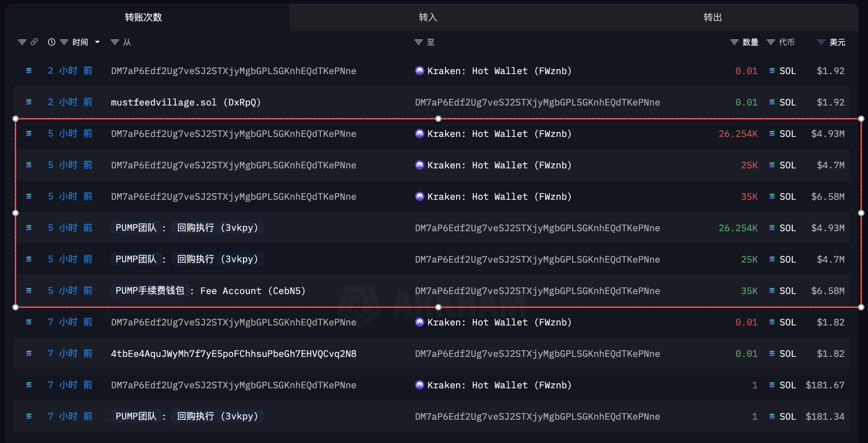Open Kraken: Hot Wallet in the 35K row

click(499, 197)
